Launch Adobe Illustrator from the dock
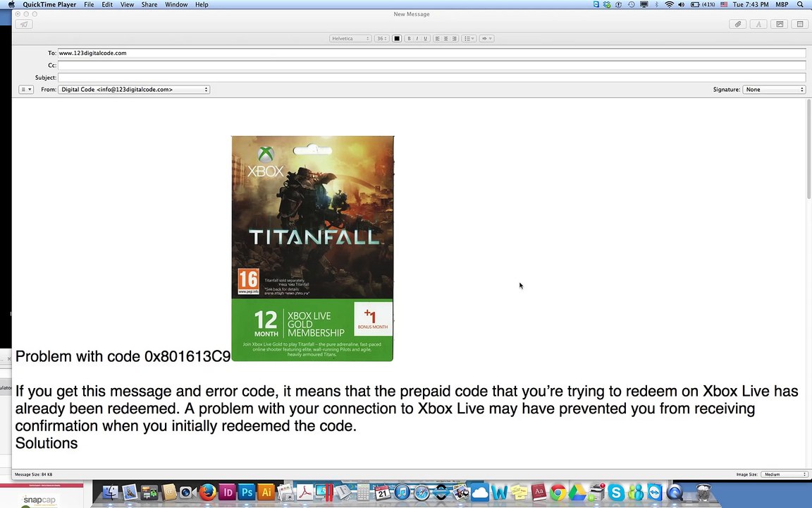This screenshot has width=812, height=508. [x=266, y=492]
